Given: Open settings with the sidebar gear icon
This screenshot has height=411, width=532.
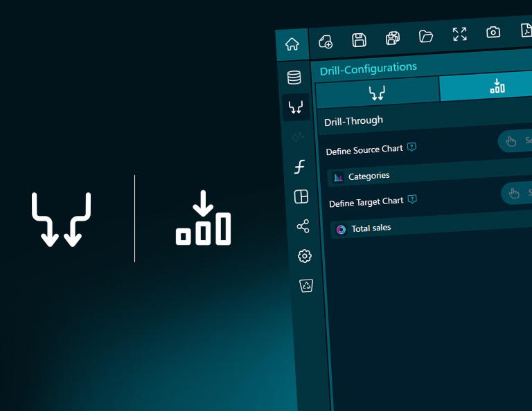Looking at the screenshot, I should [304, 256].
